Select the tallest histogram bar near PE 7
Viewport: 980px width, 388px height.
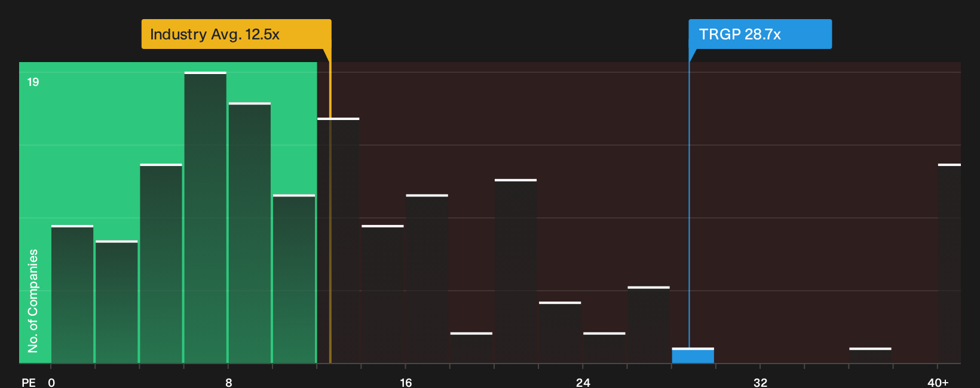coord(206,217)
